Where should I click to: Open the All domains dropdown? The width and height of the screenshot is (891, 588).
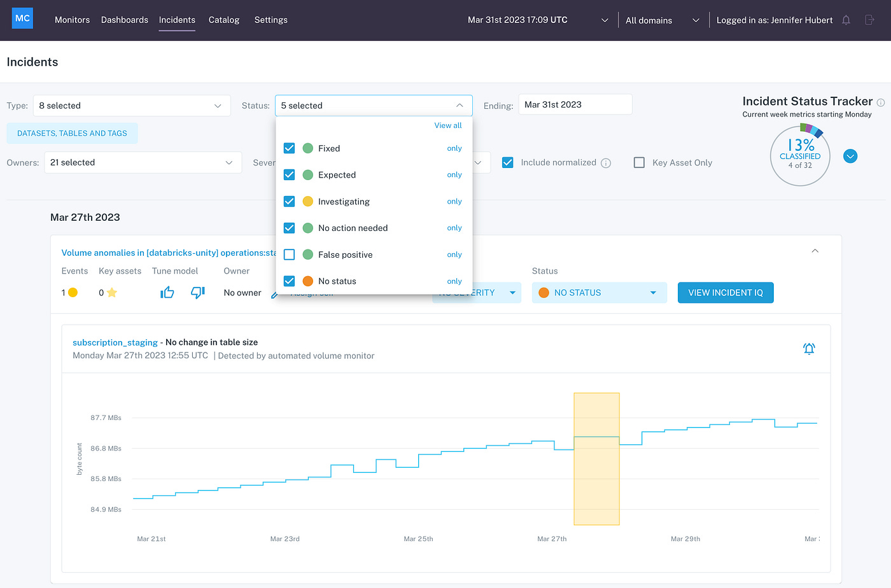coord(663,20)
